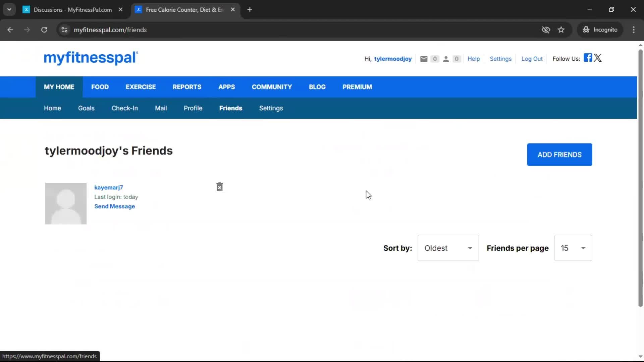Viewport: 644px width, 362px height.
Task: Click the mail count badge
Action: pos(435,59)
